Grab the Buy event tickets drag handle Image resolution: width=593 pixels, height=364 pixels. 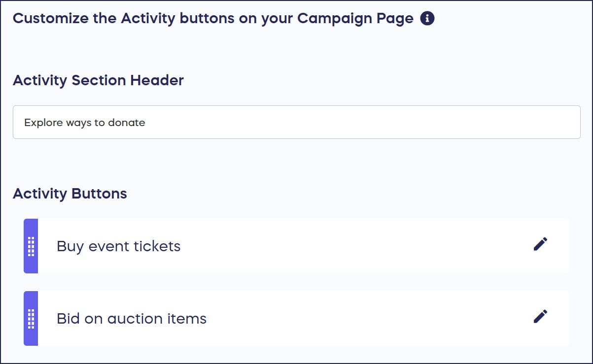(31, 246)
